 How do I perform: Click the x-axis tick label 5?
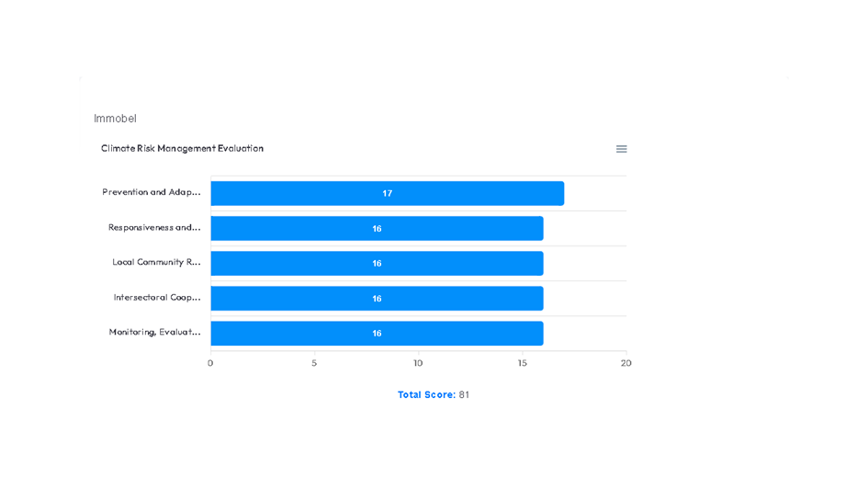(314, 364)
